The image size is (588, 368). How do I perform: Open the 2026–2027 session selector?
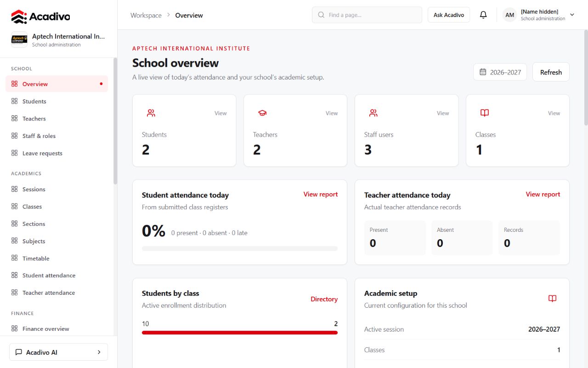pyautogui.click(x=500, y=72)
